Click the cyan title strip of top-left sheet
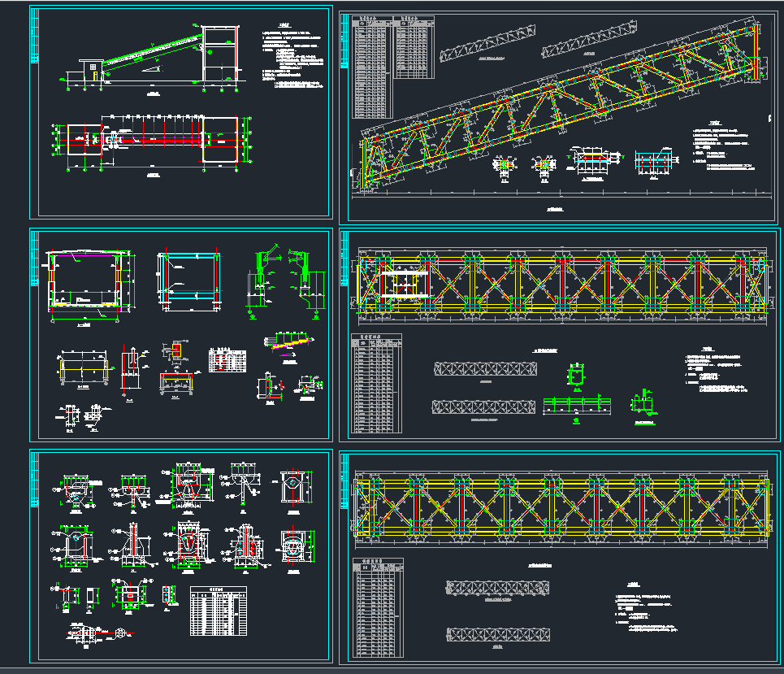The image size is (784, 674). (34, 37)
